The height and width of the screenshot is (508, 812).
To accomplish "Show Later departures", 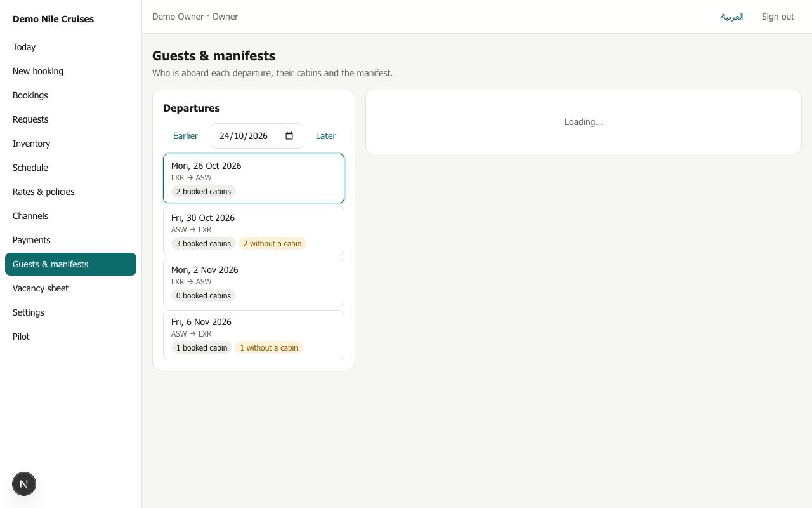I will click(325, 136).
